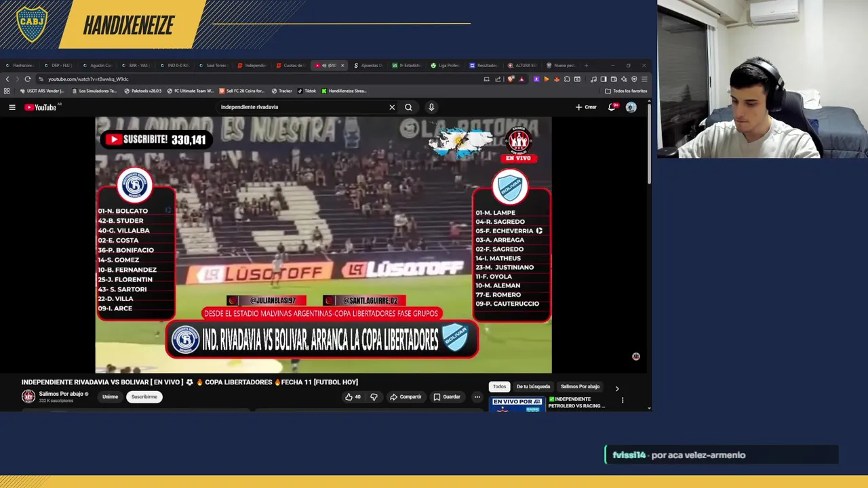Select the Todos filter chip
This screenshot has width=868, height=488.
click(499, 386)
